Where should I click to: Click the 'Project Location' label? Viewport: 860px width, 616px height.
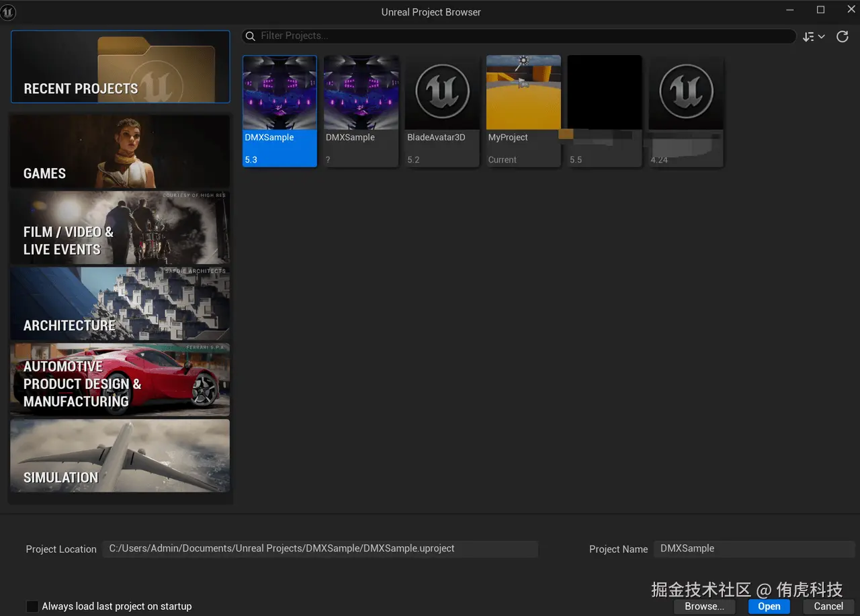61,549
